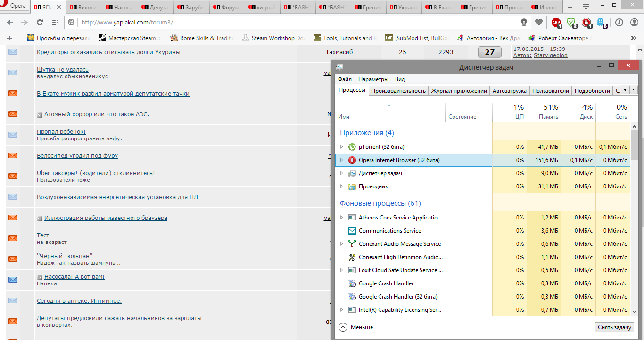Open a new tab with the plus button
Viewport: 644px width, 340px height.
click(x=570, y=7)
